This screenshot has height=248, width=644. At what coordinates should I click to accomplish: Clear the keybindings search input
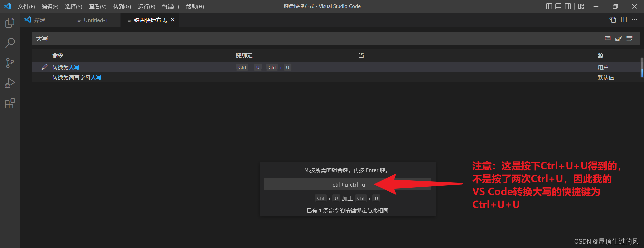tap(629, 38)
